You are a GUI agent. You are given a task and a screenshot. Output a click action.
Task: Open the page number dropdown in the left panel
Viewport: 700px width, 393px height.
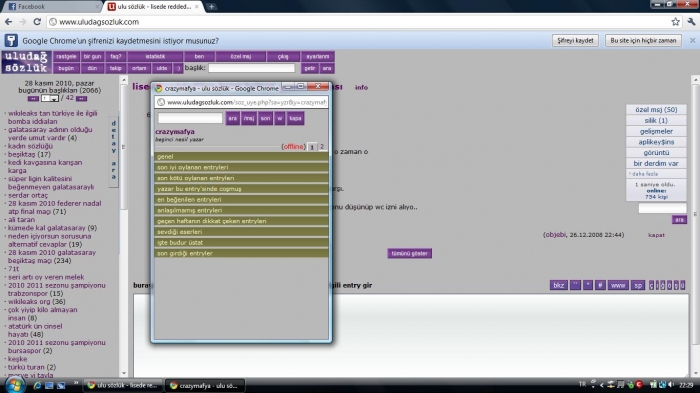click(x=50, y=98)
